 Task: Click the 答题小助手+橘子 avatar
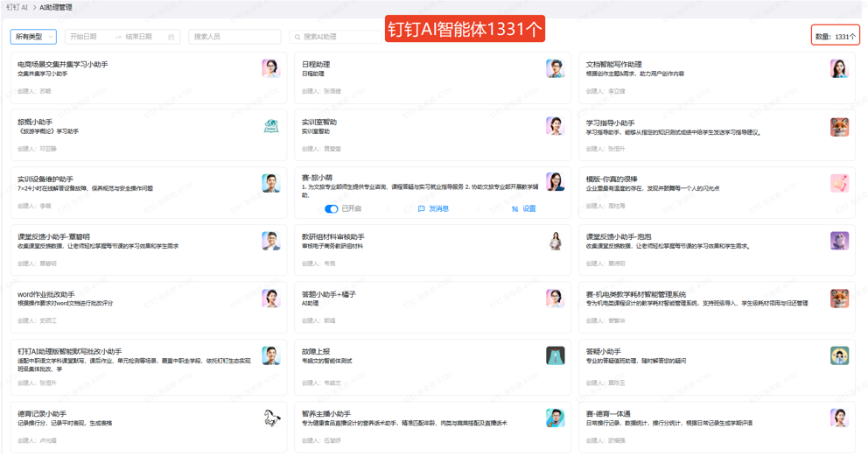(x=555, y=298)
